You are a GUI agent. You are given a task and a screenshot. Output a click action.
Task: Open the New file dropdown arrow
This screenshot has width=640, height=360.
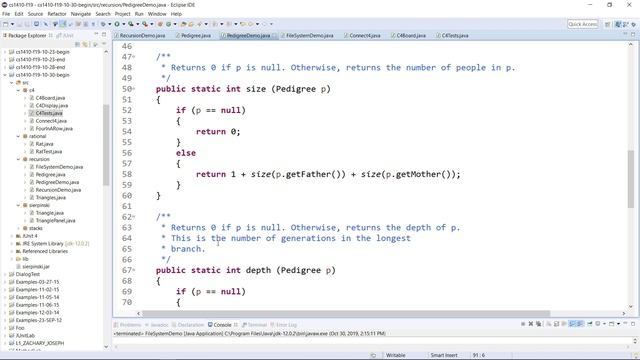[x=12, y=24]
